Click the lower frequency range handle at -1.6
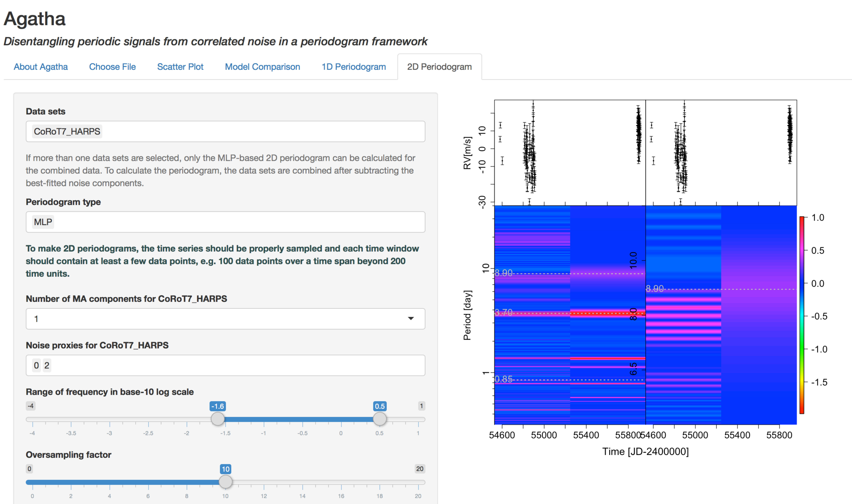The image size is (852, 504). click(217, 419)
